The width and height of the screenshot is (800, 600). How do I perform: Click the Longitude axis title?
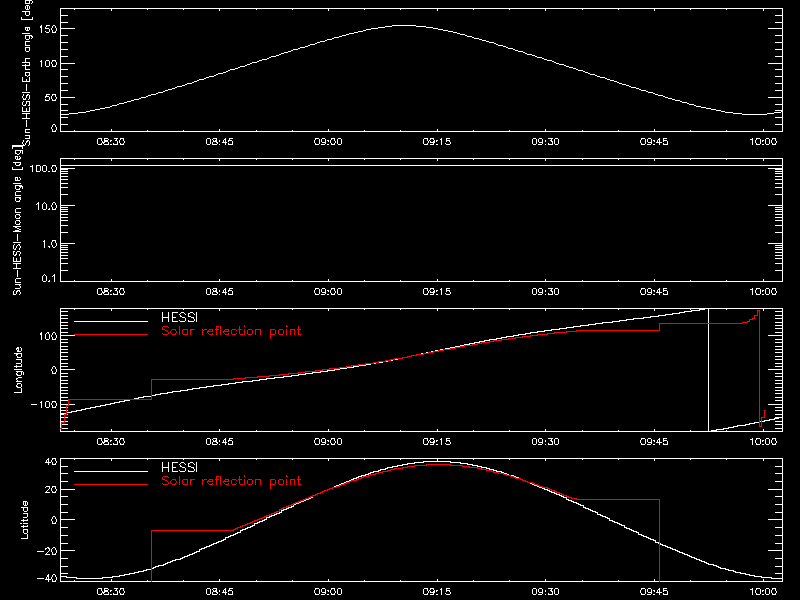point(18,370)
